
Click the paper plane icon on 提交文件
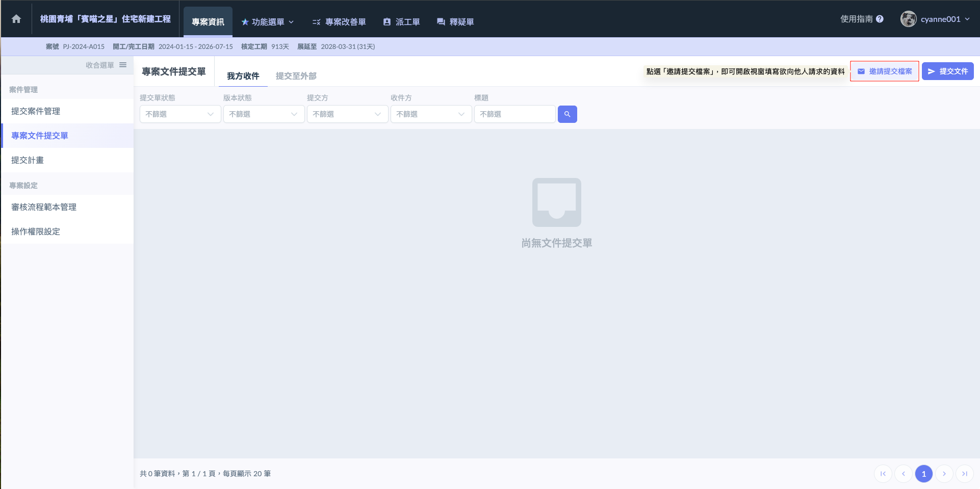(932, 71)
